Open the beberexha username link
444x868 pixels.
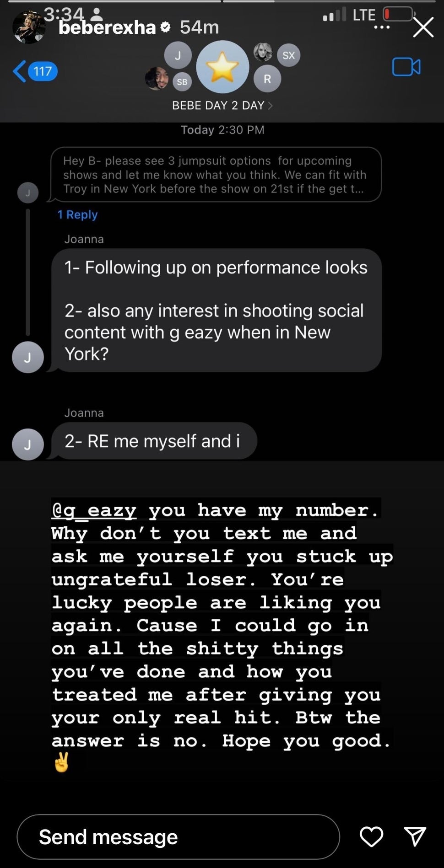pos(107,28)
